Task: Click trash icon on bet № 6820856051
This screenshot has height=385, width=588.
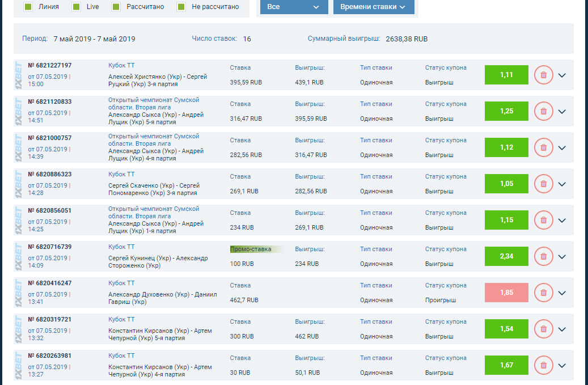Action: coord(543,220)
